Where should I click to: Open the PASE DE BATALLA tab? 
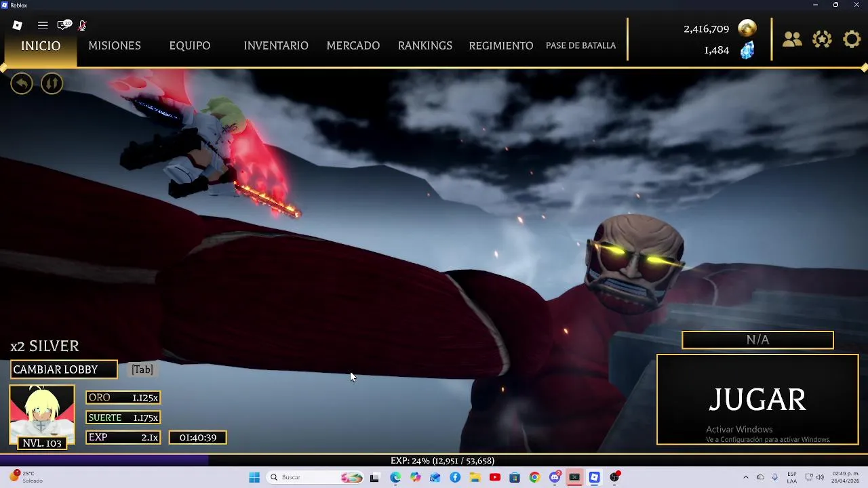point(581,45)
